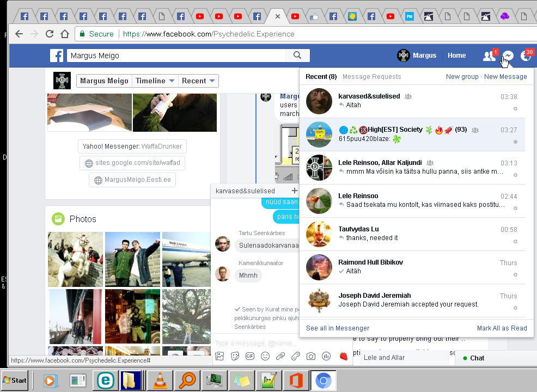The image size is (537, 392).
Task: Open the GIF picker in chat
Action: tap(250, 356)
